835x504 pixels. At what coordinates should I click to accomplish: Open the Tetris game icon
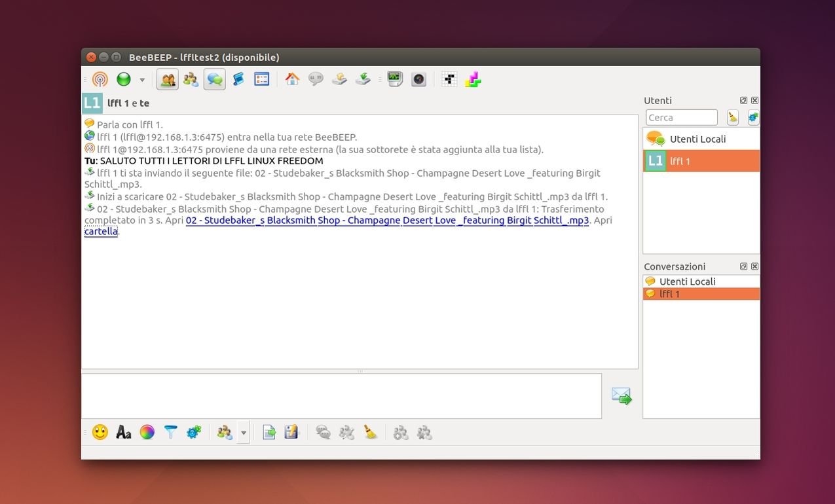point(473,80)
